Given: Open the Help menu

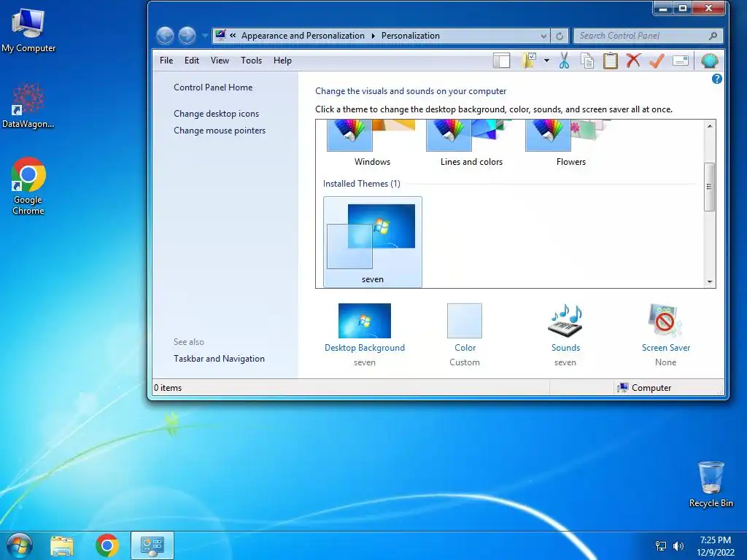Looking at the screenshot, I should (x=282, y=61).
